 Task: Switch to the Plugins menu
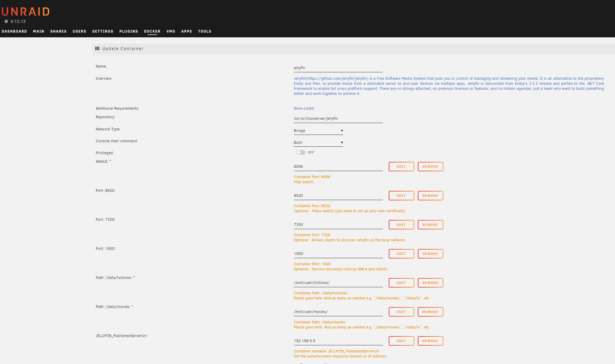(x=128, y=31)
